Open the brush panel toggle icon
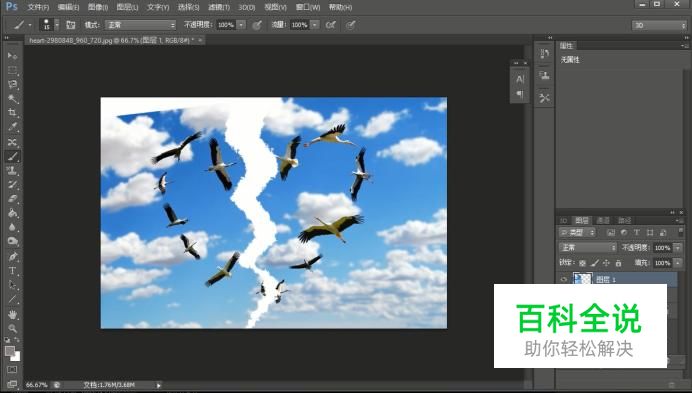 tap(71, 25)
